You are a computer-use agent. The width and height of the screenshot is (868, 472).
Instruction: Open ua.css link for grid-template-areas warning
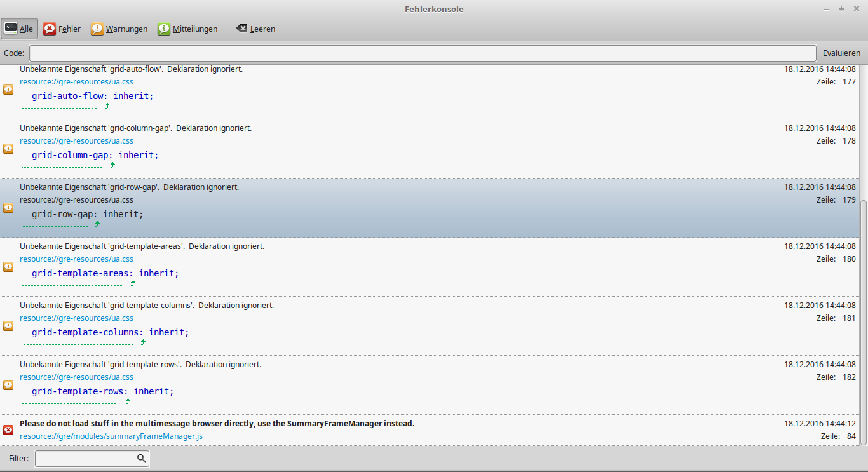coord(76,259)
